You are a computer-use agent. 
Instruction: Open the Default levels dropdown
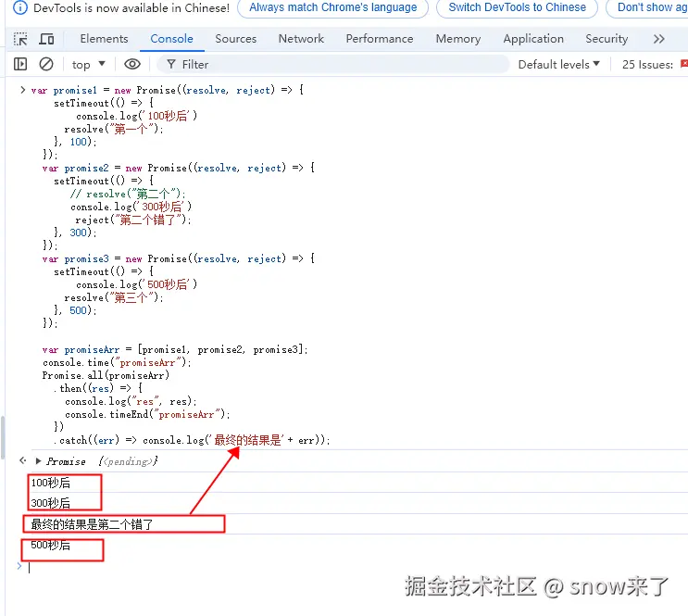[x=558, y=65]
